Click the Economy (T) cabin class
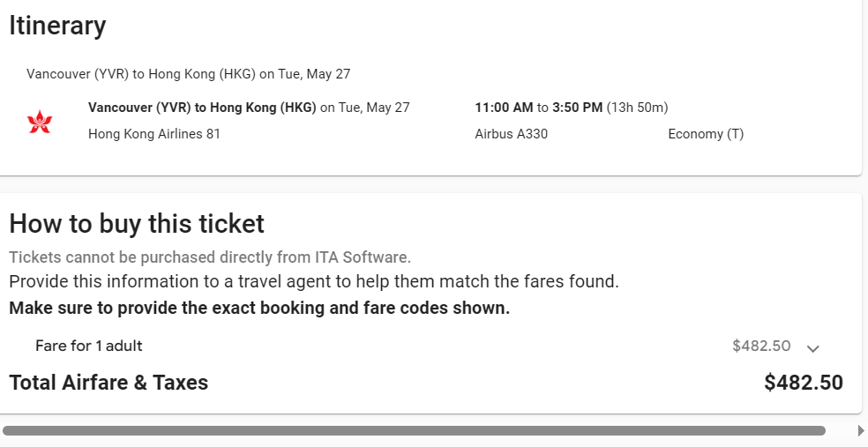The width and height of the screenshot is (868, 447). tap(706, 134)
